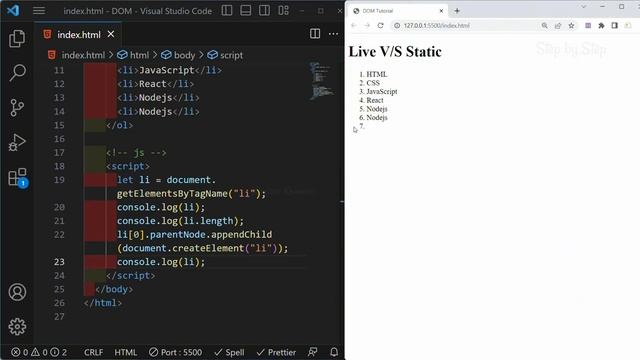Open feedback icon in status bar
The height and width of the screenshot is (360, 640).
(313, 352)
